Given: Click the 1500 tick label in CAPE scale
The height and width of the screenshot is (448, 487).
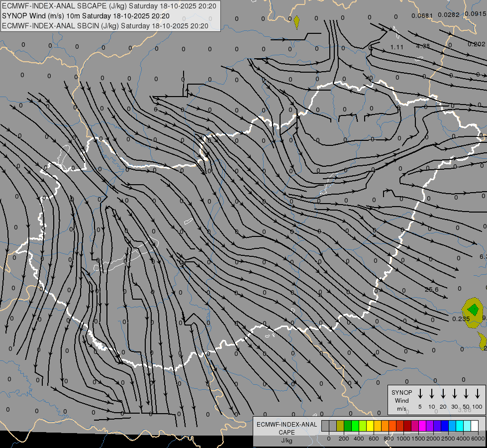Looking at the screenshot, I should pyautogui.click(x=418, y=439).
